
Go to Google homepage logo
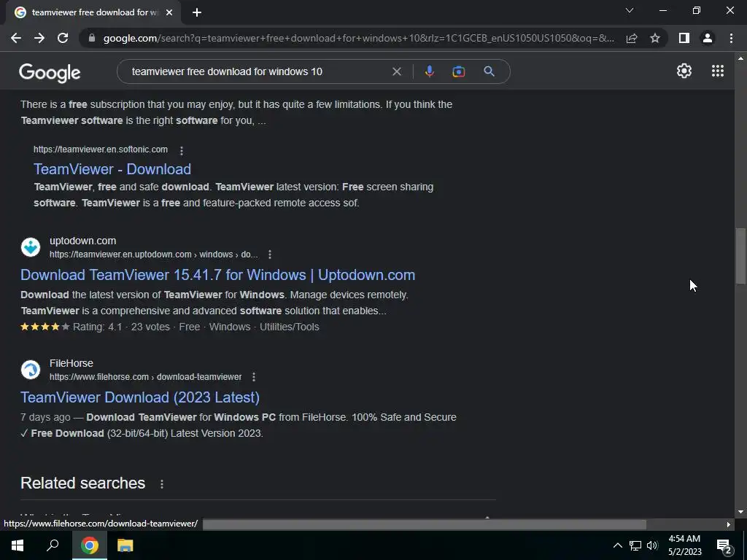tap(50, 72)
